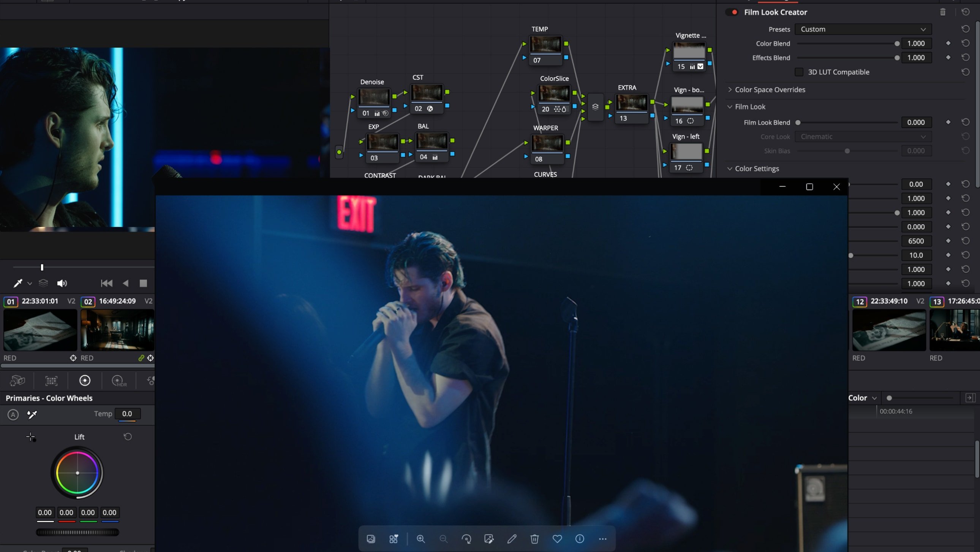980x552 pixels.
Task: Click the stop playback button
Action: [x=143, y=283]
